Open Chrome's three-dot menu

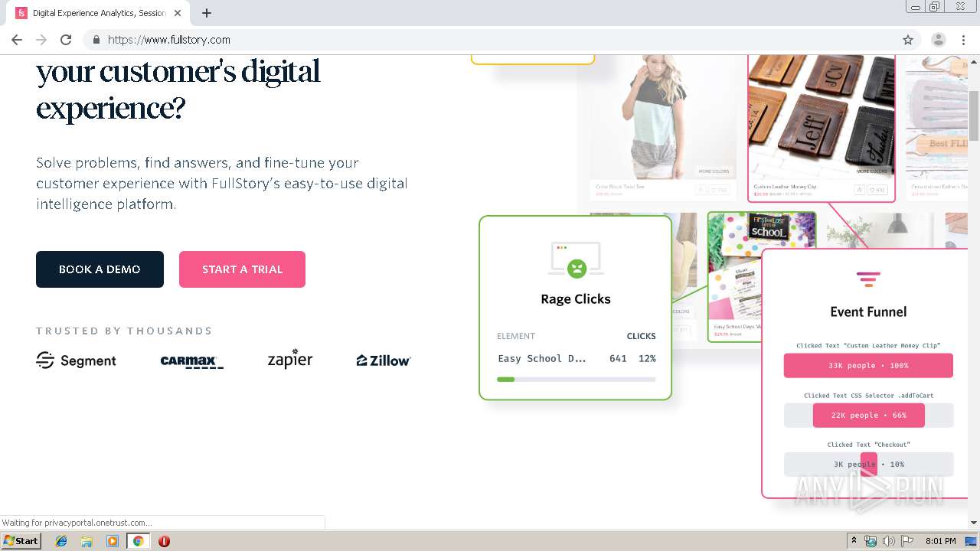pos(963,40)
